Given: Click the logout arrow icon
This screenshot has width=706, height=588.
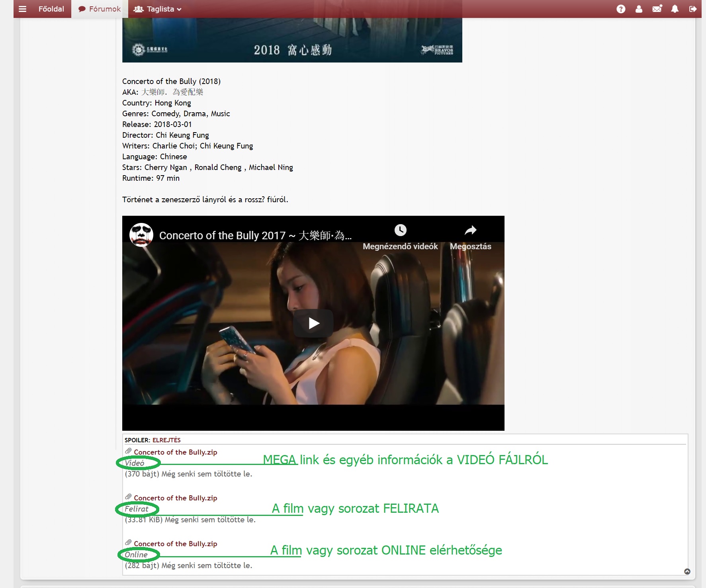Looking at the screenshot, I should [693, 9].
